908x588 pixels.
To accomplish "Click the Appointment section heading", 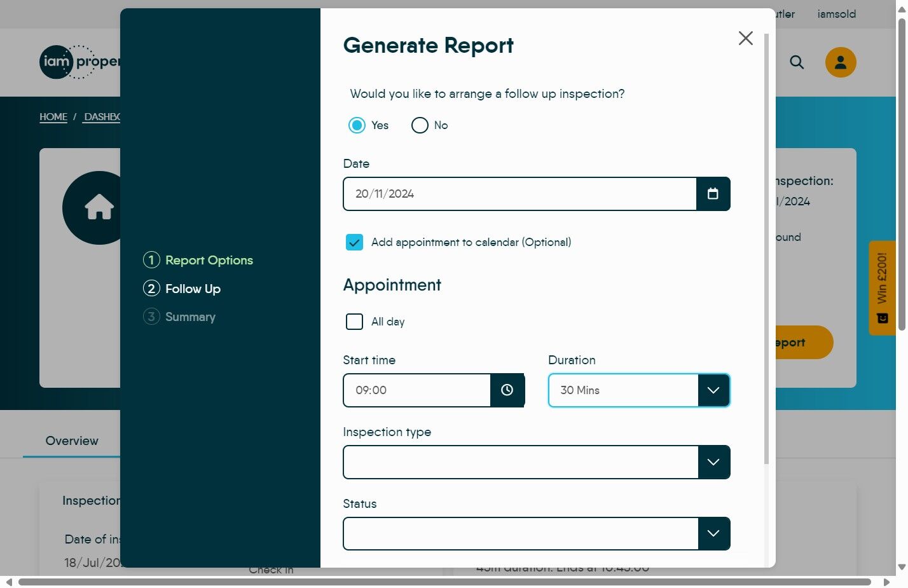I will [x=392, y=285].
